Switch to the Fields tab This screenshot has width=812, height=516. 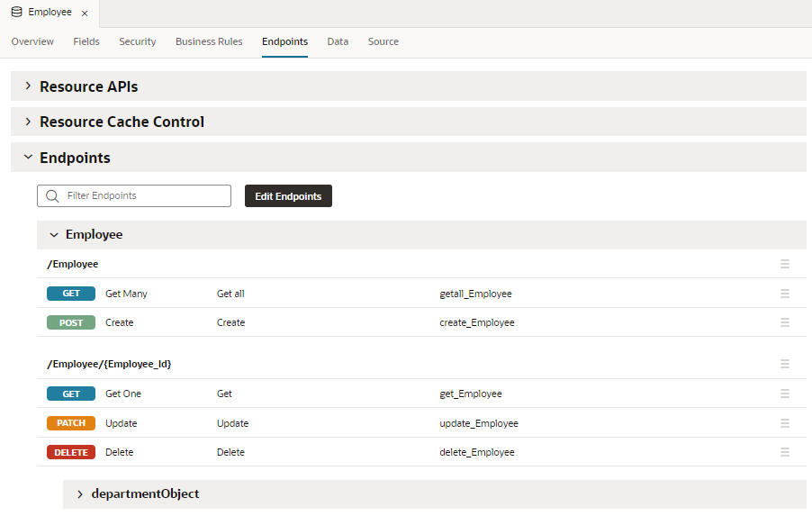pos(86,41)
